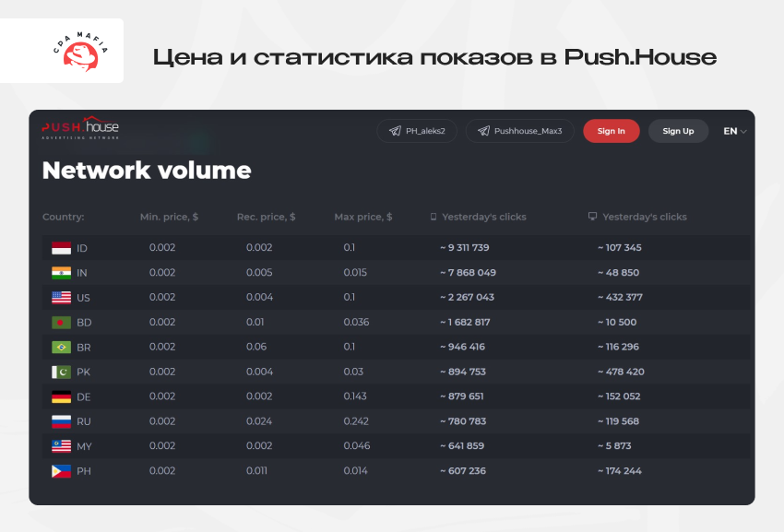Click the value ~ 879 651
The width and height of the screenshot is (784, 532).
[x=462, y=396]
